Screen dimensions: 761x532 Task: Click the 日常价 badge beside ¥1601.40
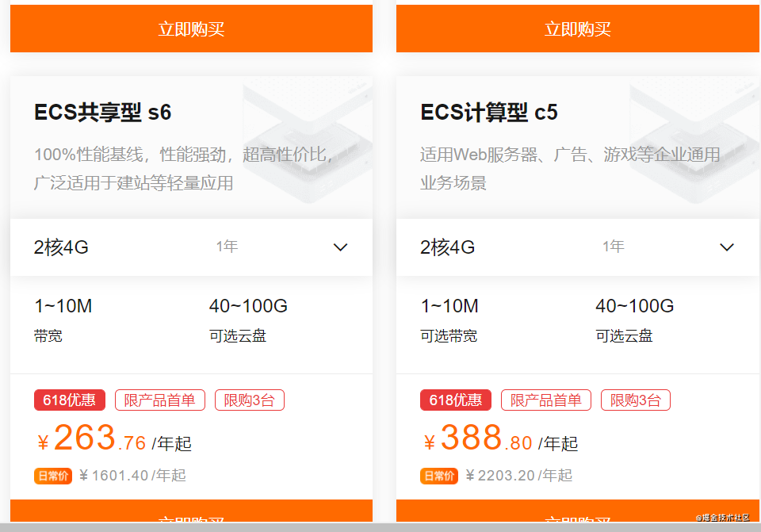(53, 476)
